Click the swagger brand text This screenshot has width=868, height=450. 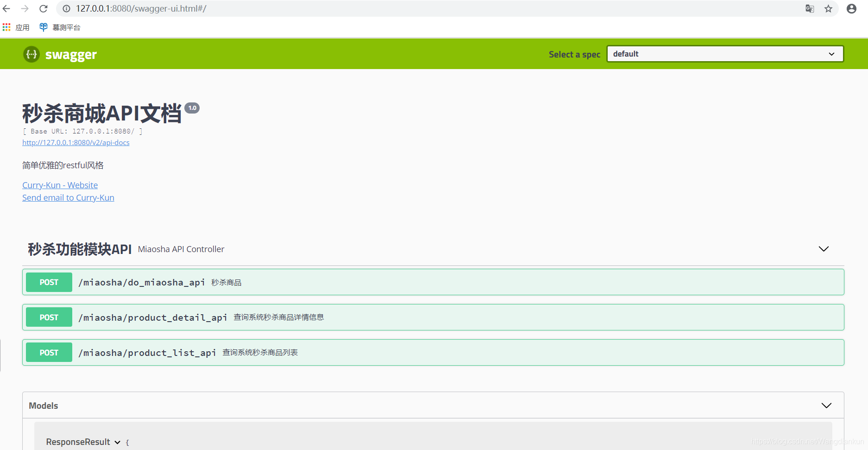point(71,55)
